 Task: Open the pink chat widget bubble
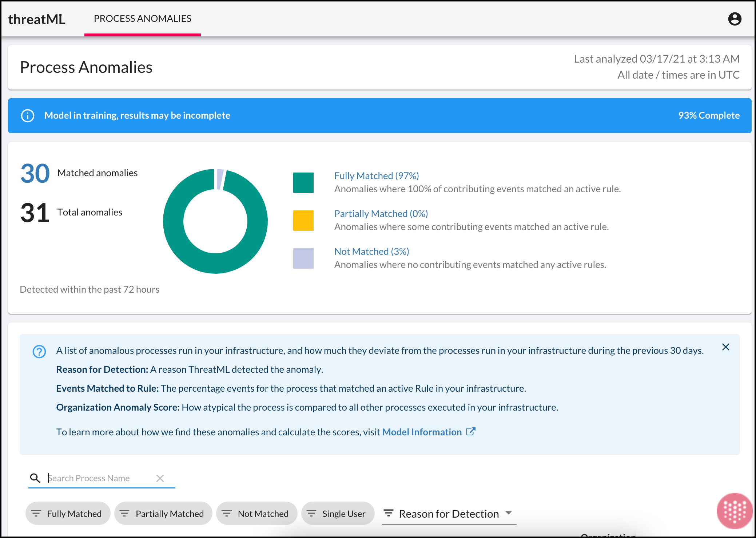pyautogui.click(x=734, y=511)
